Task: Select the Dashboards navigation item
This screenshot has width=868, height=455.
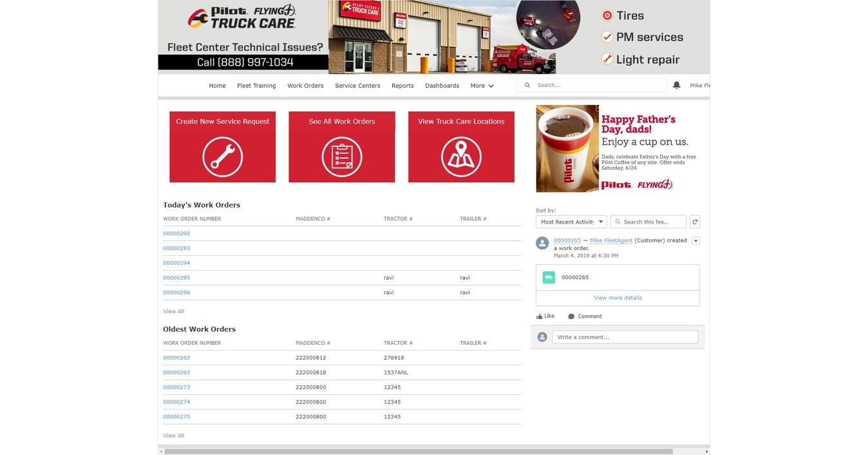Action: (x=442, y=86)
